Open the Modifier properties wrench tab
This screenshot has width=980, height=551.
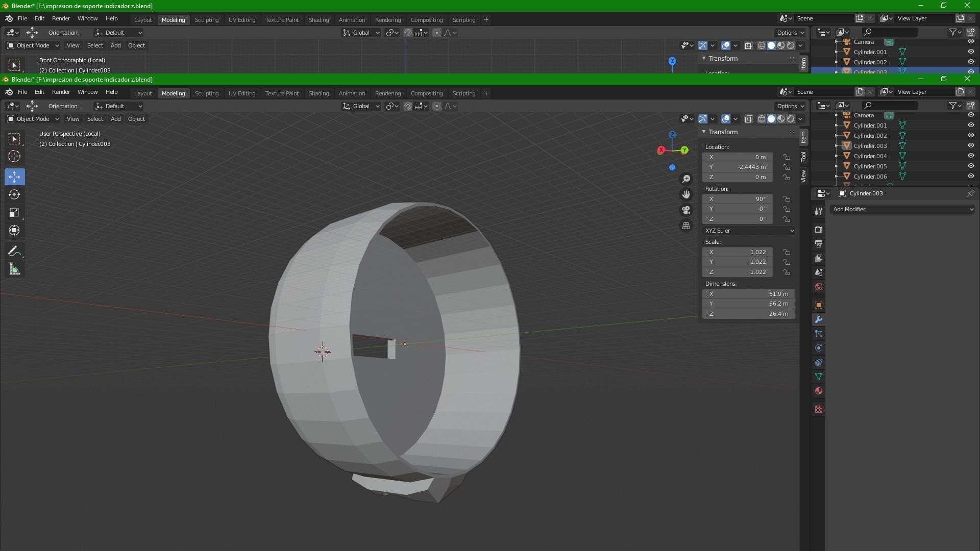(819, 319)
